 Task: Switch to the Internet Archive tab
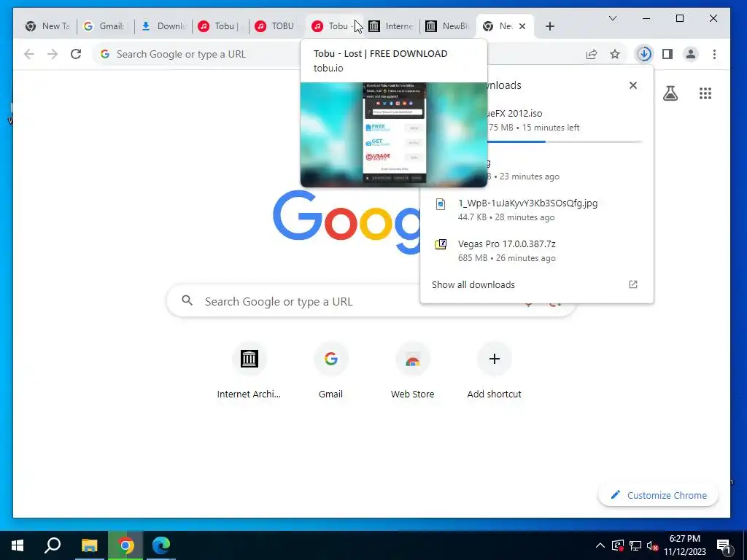[391, 26]
